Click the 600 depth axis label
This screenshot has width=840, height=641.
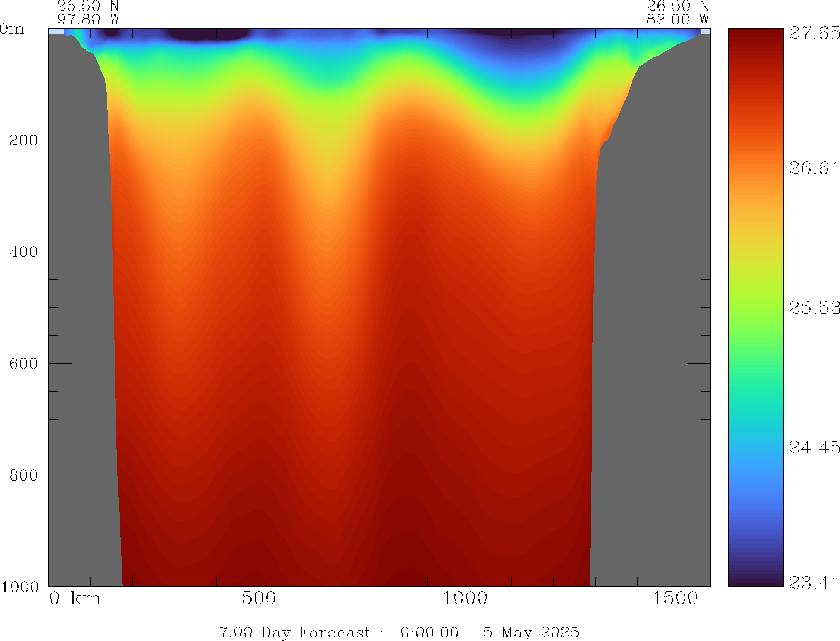24,364
